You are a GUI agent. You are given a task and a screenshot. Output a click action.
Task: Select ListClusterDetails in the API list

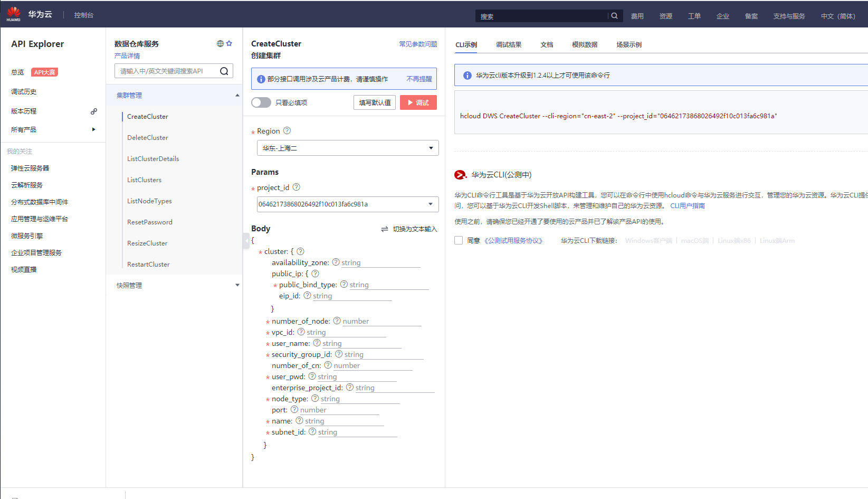pyautogui.click(x=153, y=159)
